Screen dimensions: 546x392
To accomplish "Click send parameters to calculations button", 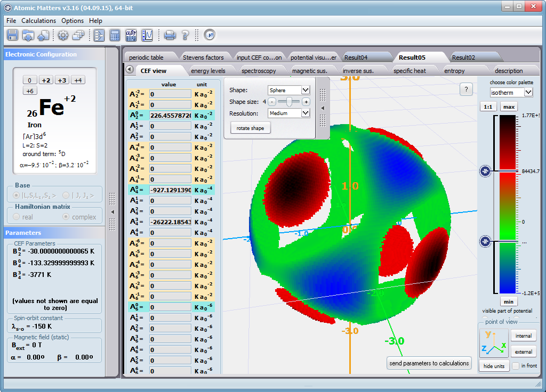I will pyautogui.click(x=429, y=363).
